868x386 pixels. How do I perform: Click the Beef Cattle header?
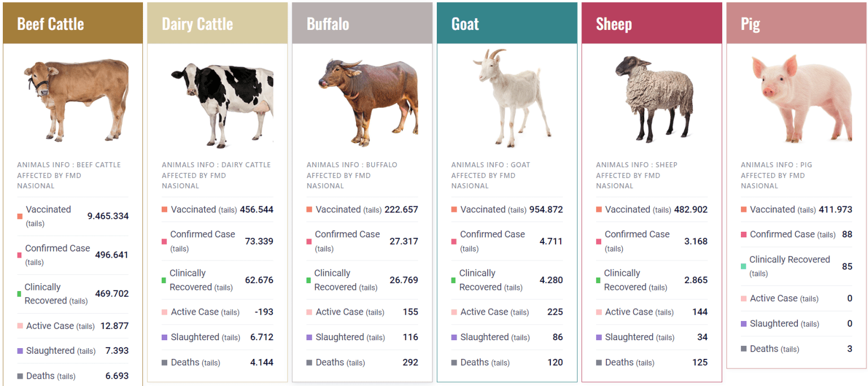73,23
